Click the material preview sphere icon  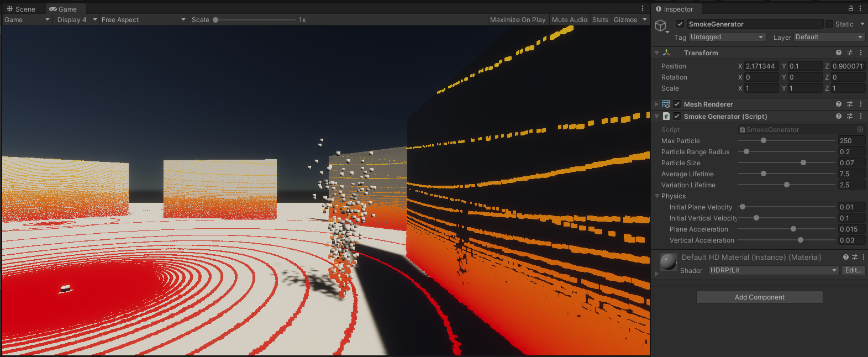669,262
